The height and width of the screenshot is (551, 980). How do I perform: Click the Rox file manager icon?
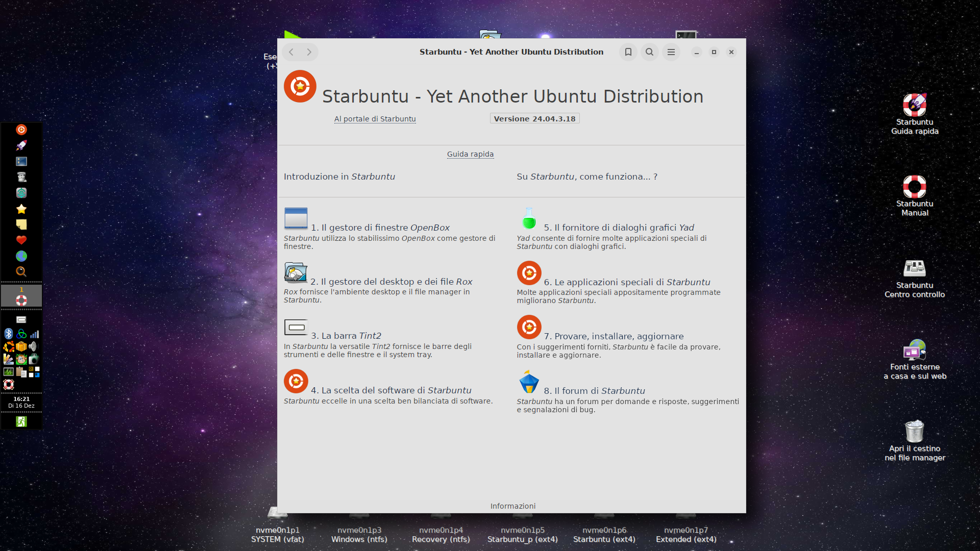coord(296,272)
